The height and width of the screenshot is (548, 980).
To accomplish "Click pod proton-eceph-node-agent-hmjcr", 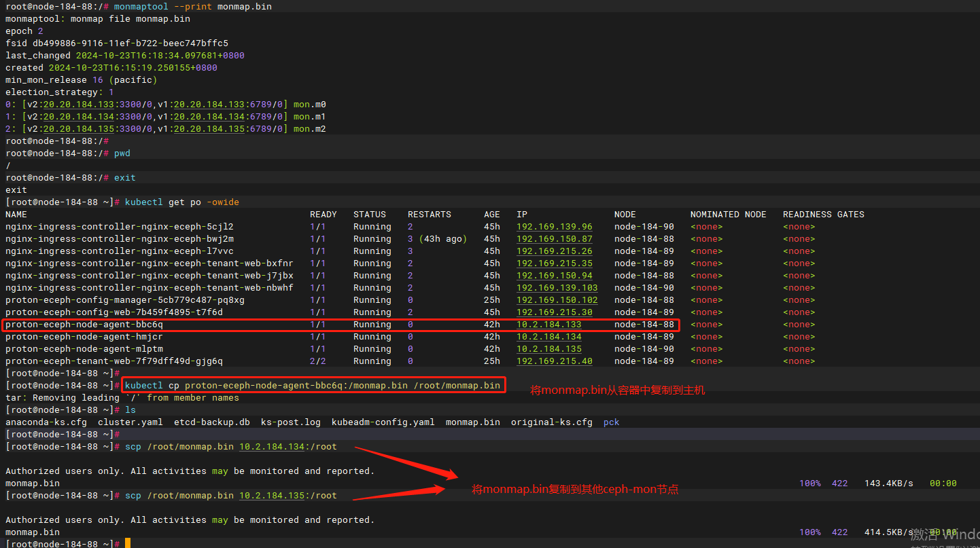I will point(84,337).
